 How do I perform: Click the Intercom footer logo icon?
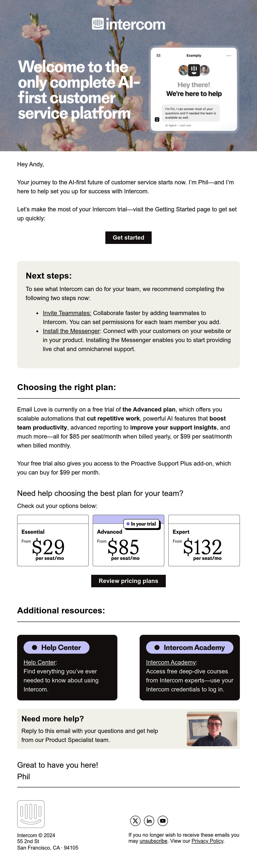point(31,814)
